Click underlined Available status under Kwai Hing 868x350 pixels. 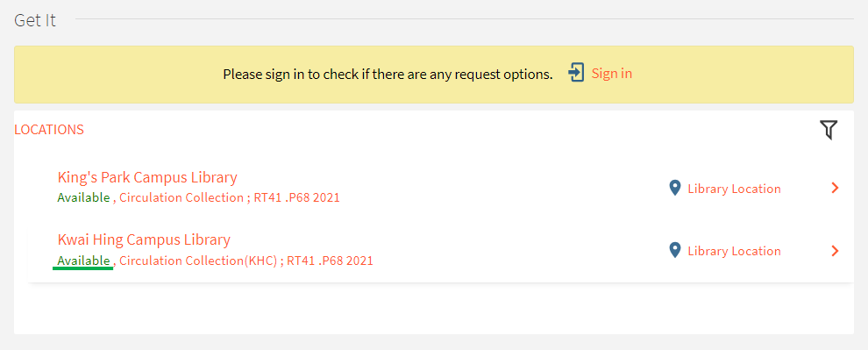pyautogui.click(x=83, y=261)
